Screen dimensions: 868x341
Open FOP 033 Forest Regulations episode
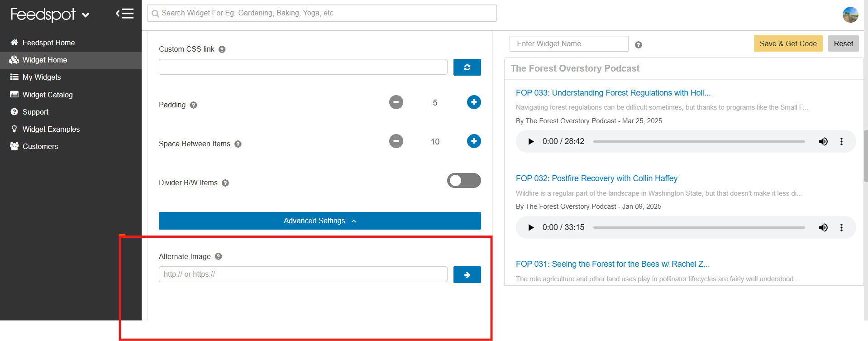pyautogui.click(x=613, y=93)
